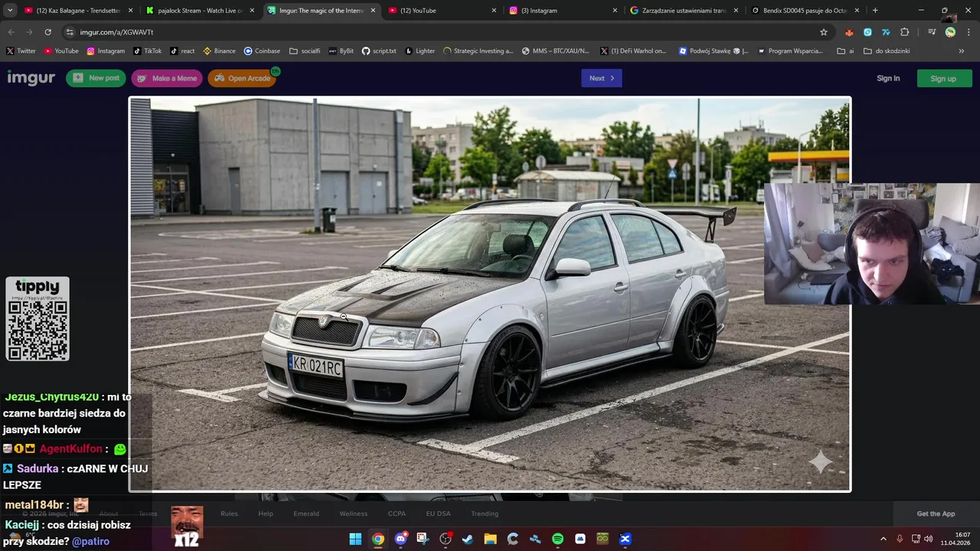The height and width of the screenshot is (551, 980).
Task: Switch to the (12) YouTube tab
Action: click(441, 11)
